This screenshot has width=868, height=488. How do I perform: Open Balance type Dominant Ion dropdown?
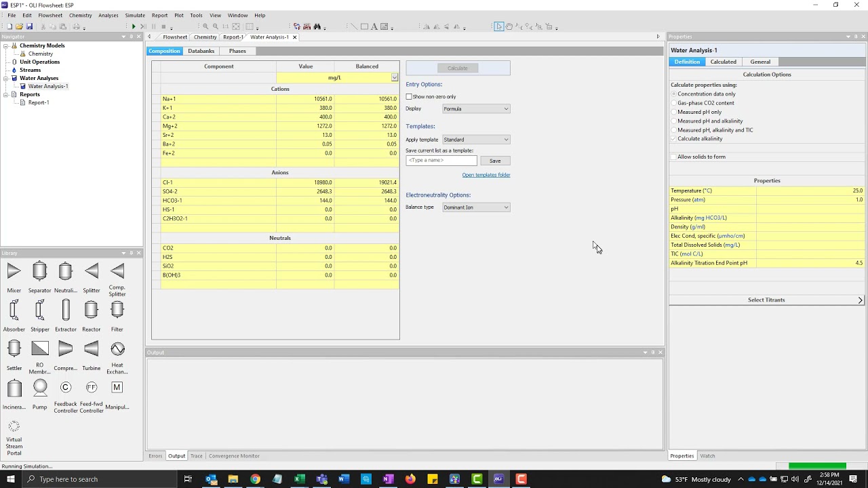click(476, 207)
